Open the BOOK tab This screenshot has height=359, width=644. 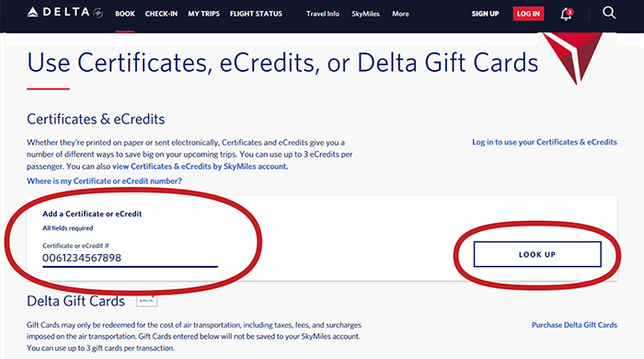(125, 14)
